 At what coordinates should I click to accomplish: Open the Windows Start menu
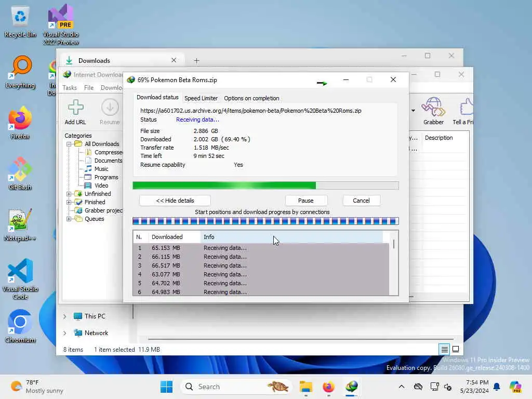coord(166,387)
